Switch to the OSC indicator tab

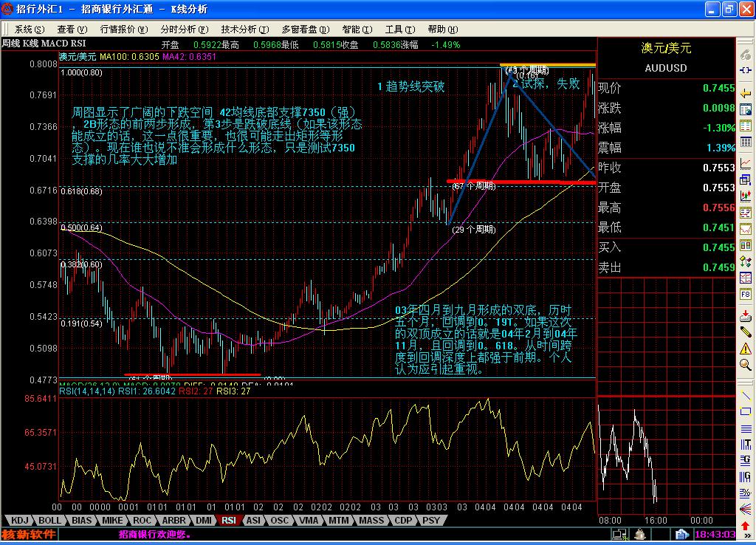click(x=279, y=521)
